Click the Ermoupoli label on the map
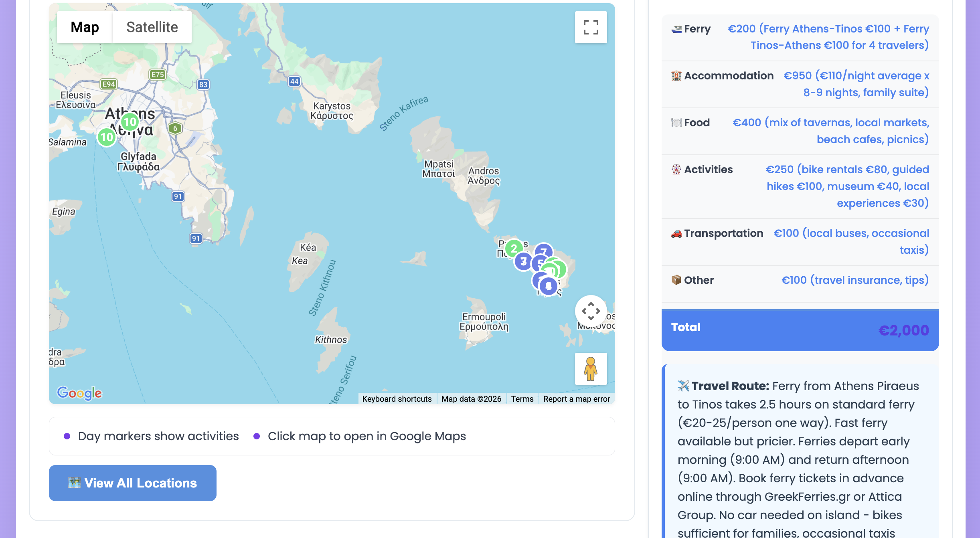This screenshot has width=980, height=538. tap(484, 322)
